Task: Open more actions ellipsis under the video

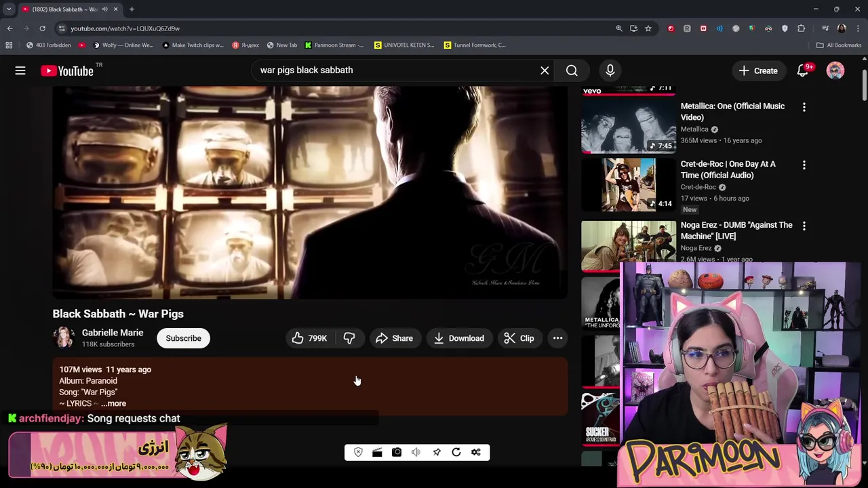Action: (557, 338)
